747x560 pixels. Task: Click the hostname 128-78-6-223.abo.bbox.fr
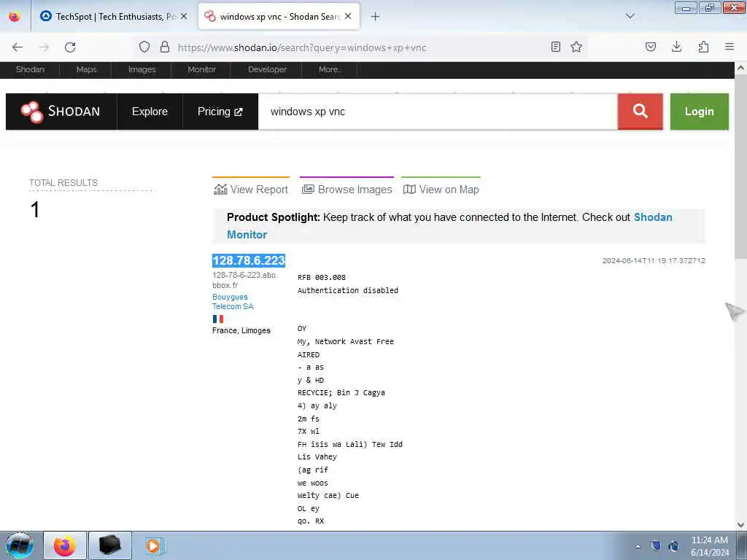click(244, 280)
